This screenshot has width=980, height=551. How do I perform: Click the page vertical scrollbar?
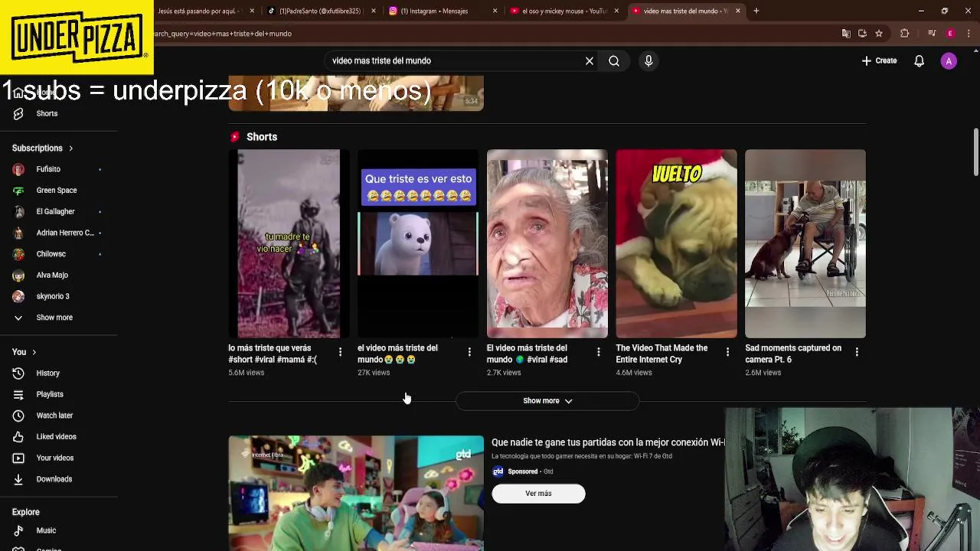(975, 152)
